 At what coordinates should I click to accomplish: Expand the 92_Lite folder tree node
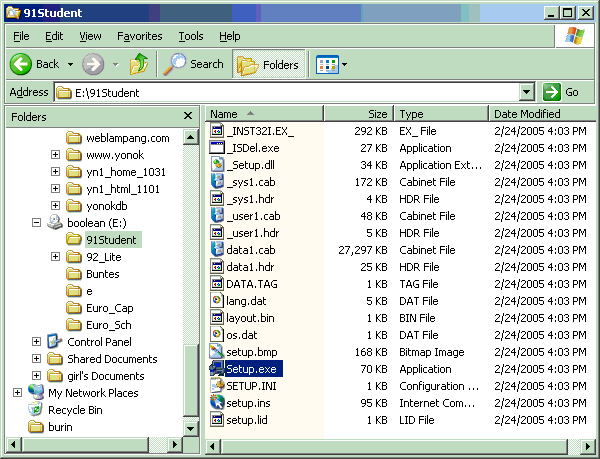(x=55, y=257)
